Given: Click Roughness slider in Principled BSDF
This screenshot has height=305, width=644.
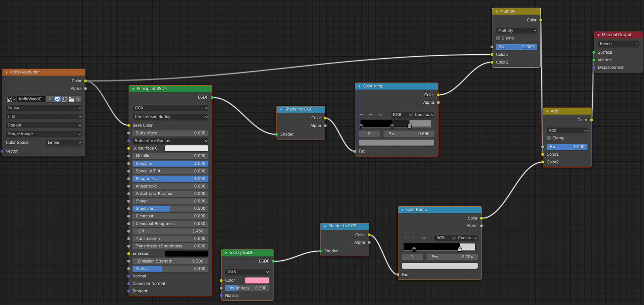Looking at the screenshot, I should tap(170, 179).
